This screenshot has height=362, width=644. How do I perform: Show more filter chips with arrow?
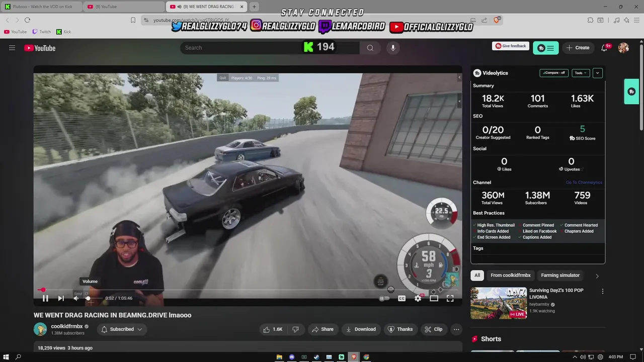click(x=597, y=276)
